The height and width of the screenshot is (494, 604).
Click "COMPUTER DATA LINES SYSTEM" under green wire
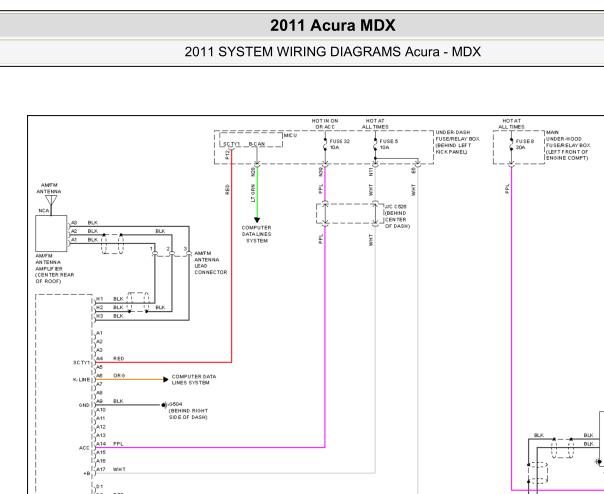(x=257, y=234)
